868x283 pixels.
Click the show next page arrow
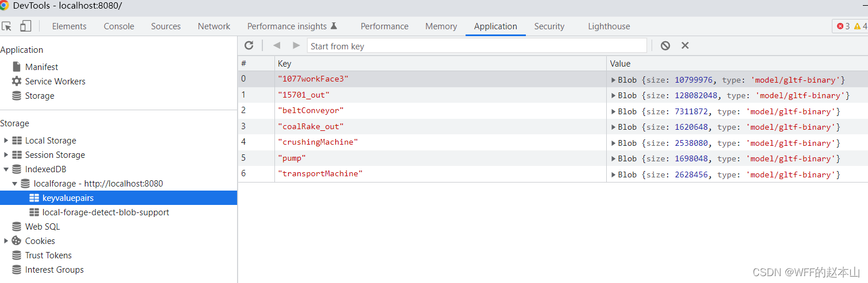click(296, 45)
